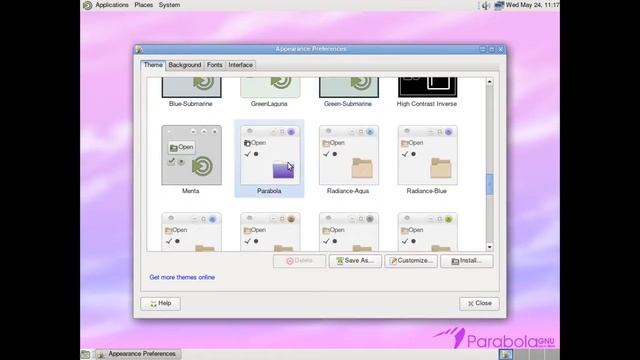Image resolution: width=640 pixels, height=360 pixels.
Task: Click the clock showing Wed May 24
Action: tap(532, 5)
